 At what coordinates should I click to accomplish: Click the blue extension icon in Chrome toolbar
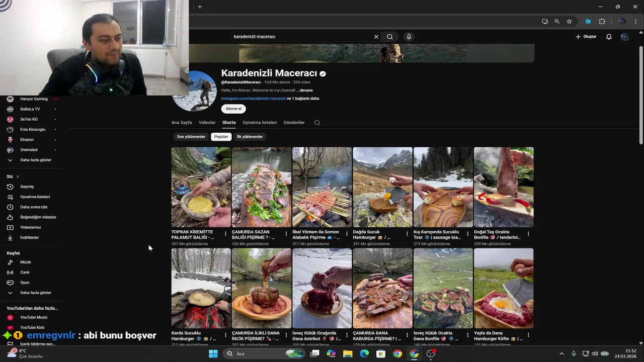coord(588,22)
